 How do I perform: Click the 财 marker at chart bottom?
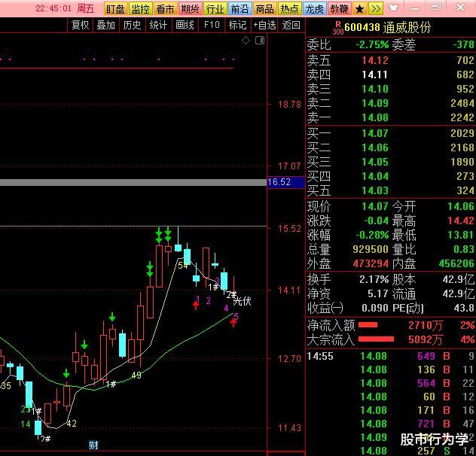tap(93, 445)
